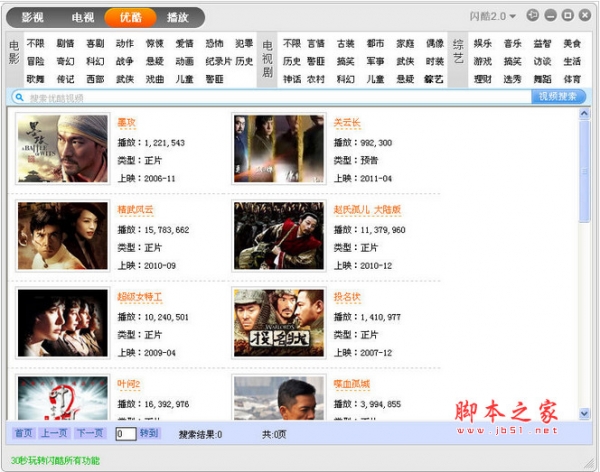The width and height of the screenshot is (600, 472).
Task: Click the 视频搜索 button
Action: [x=558, y=96]
